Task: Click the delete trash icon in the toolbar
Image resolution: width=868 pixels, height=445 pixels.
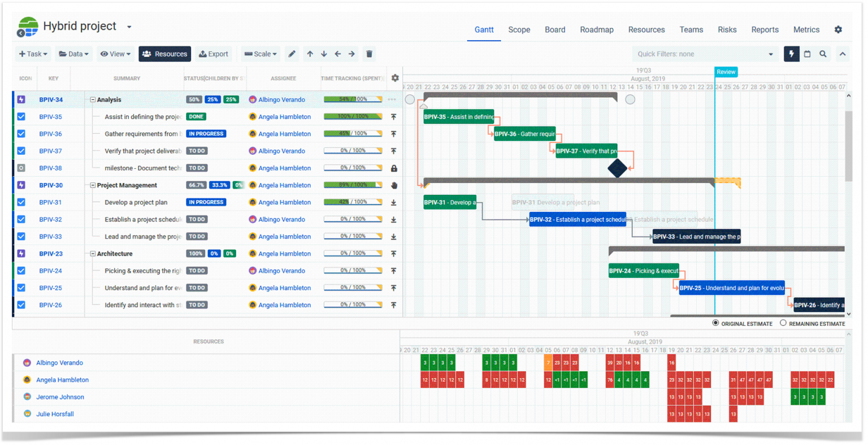Action: click(x=369, y=54)
